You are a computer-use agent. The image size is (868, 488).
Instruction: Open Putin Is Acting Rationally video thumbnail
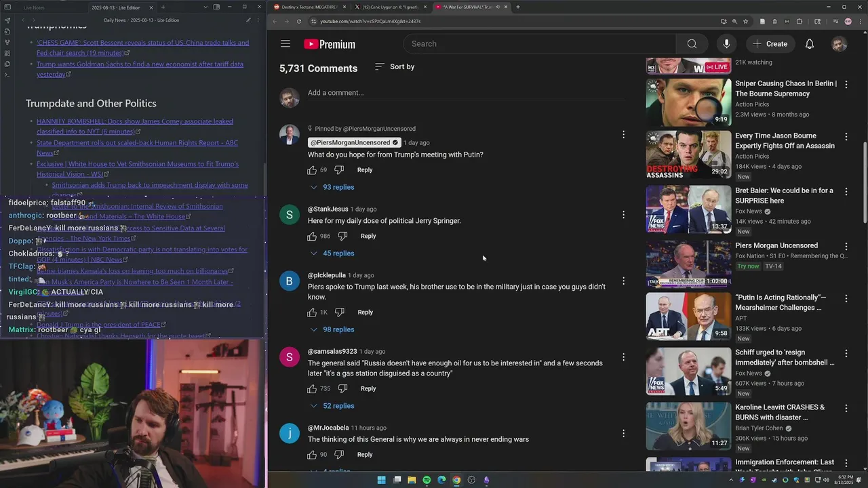pos(688,317)
